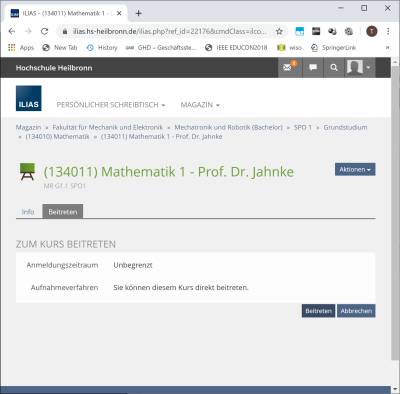Expand Persönlicher Schreibtisch menu
The image size is (400, 394).
click(111, 105)
